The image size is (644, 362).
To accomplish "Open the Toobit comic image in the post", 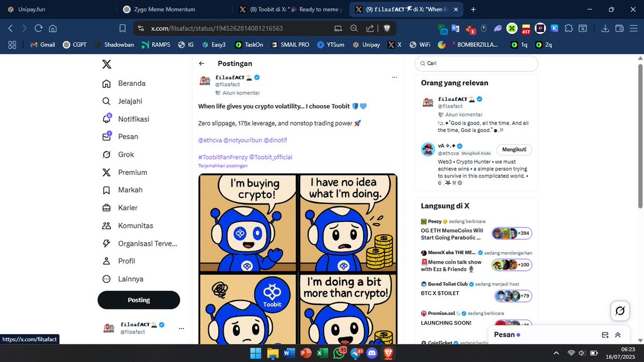I will click(298, 258).
